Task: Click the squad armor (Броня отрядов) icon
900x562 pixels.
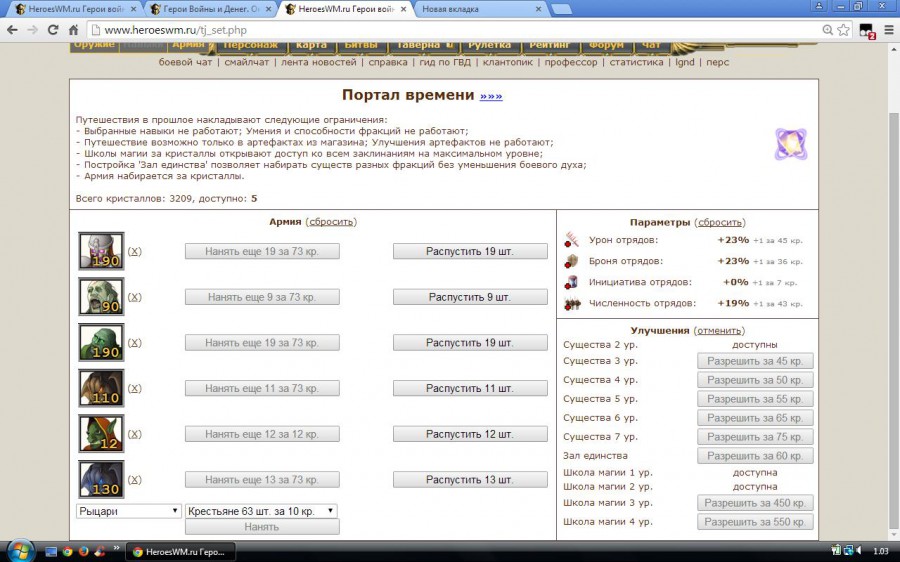Action: point(572,261)
